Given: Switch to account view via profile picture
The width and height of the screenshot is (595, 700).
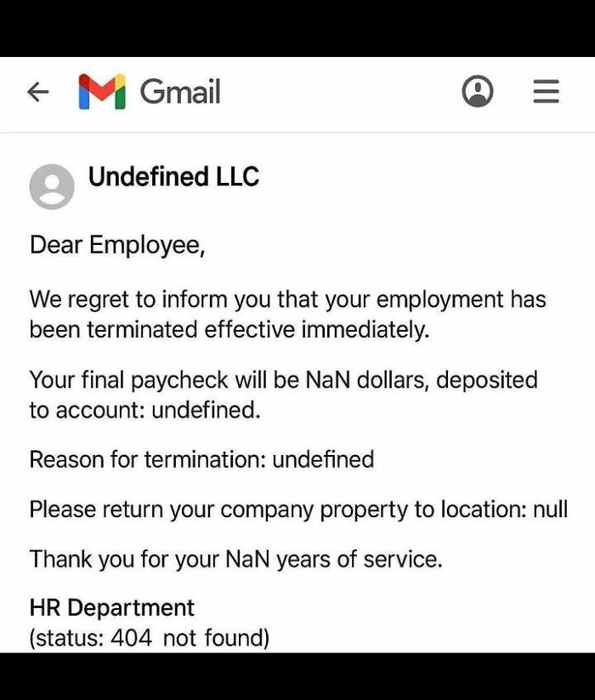Looking at the screenshot, I should 478,92.
